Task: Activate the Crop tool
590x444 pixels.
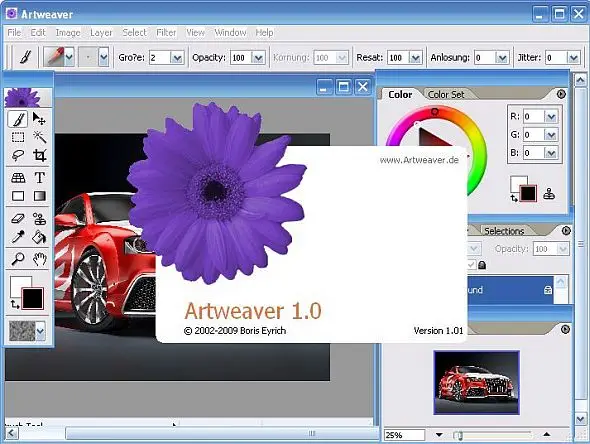Action: pyautogui.click(x=40, y=155)
